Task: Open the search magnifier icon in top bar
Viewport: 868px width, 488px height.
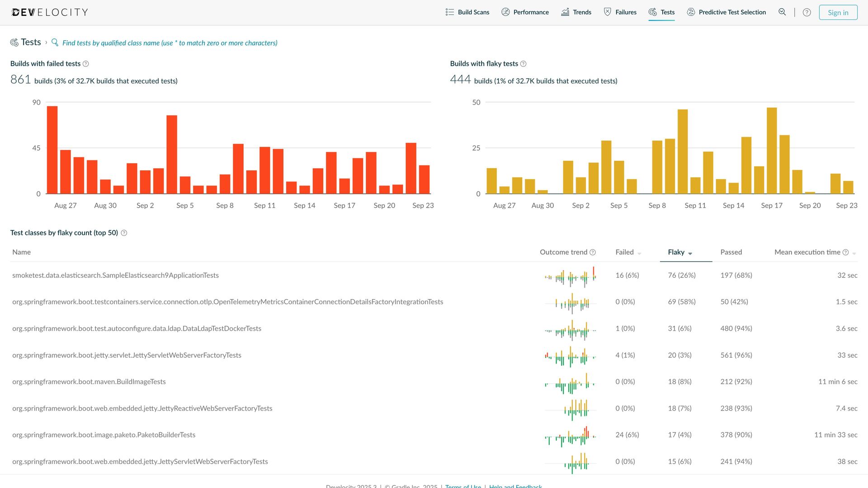Action: 782,12
